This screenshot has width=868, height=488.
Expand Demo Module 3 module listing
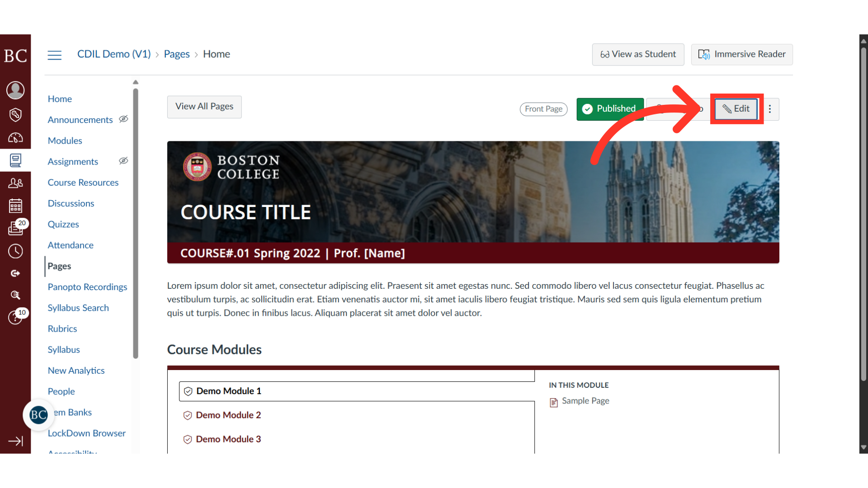coord(228,439)
